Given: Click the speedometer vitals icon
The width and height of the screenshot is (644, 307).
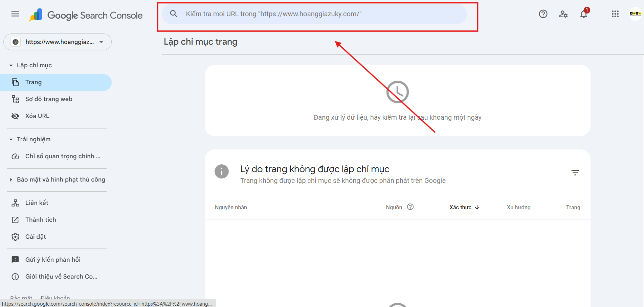Looking at the screenshot, I should coord(15,156).
